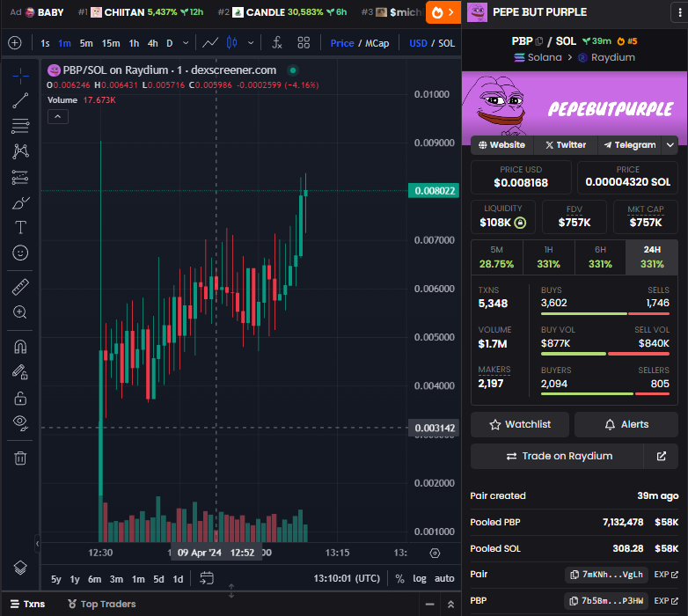The image size is (688, 616).
Task: Select the 5M stats period
Action: click(x=497, y=257)
